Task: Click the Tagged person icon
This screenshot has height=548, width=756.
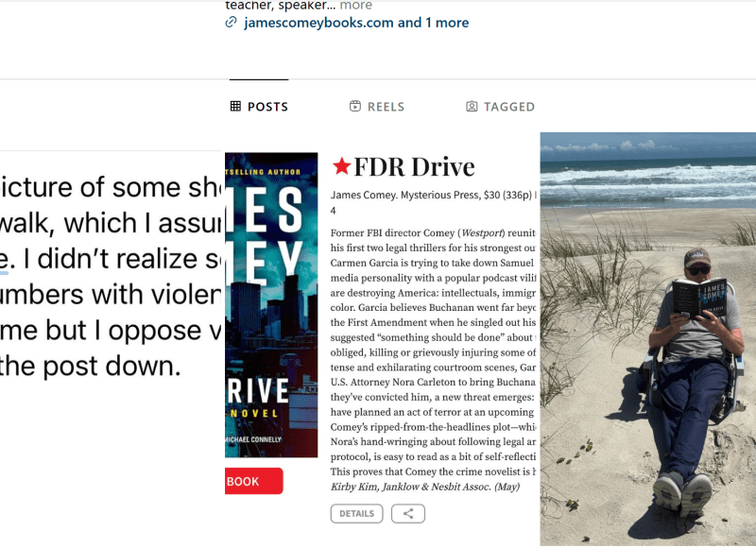Action: click(472, 106)
